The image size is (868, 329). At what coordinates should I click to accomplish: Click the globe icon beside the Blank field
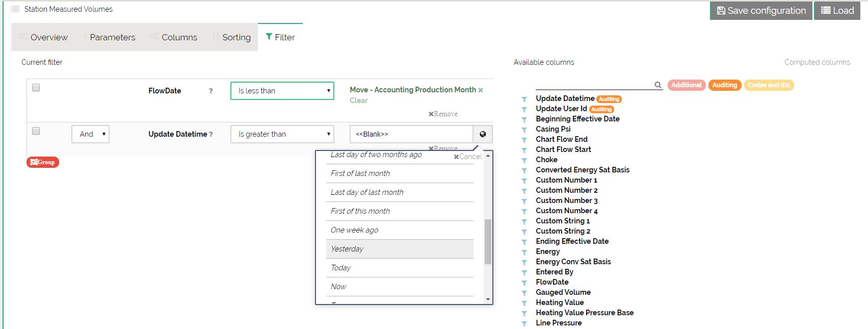[x=483, y=134]
